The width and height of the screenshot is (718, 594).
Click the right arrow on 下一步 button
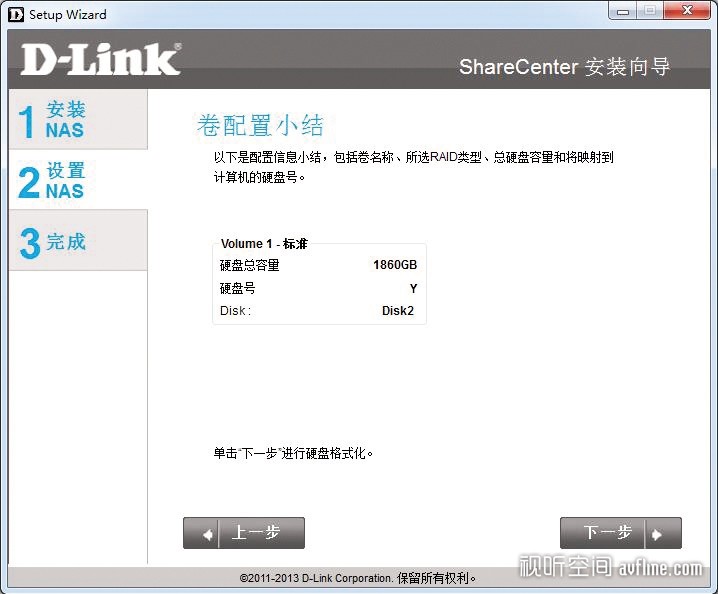657,534
